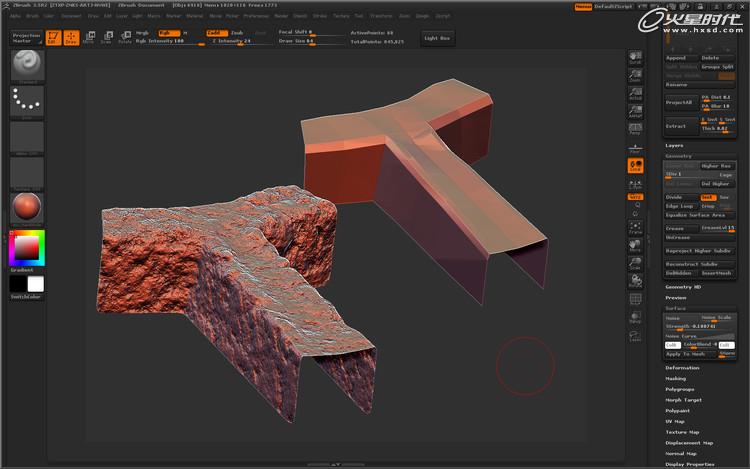Click the Transp transparency icon
The width and height of the screenshot is (750, 469).
tap(635, 317)
